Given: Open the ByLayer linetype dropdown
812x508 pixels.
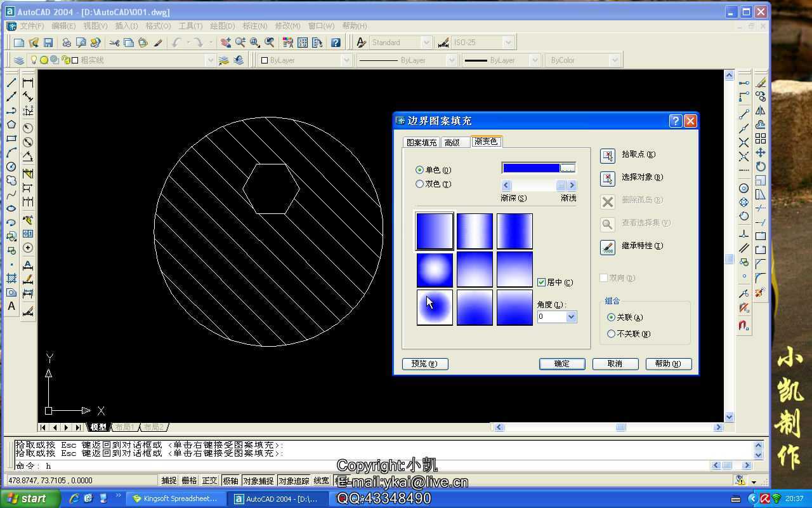Looking at the screenshot, I should (452, 60).
